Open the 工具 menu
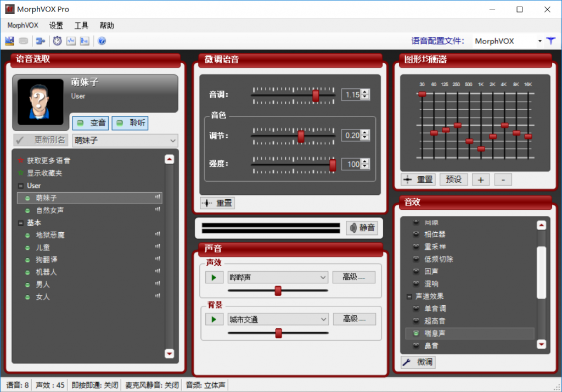562x392 pixels. 81,25
